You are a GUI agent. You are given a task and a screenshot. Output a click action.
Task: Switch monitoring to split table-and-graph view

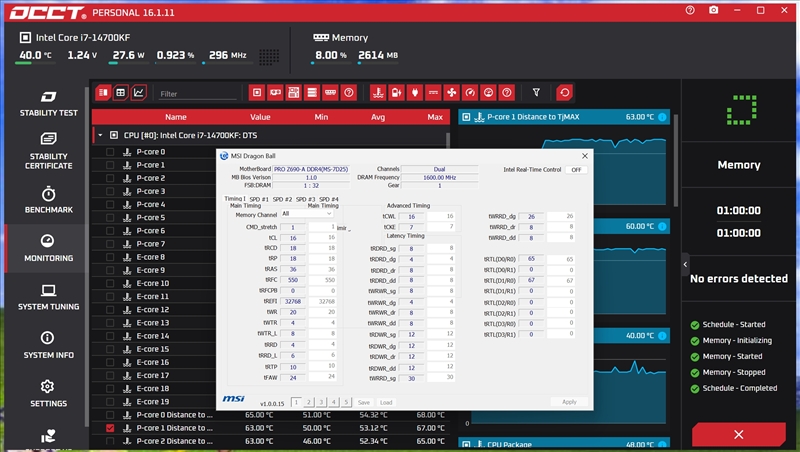pos(103,92)
